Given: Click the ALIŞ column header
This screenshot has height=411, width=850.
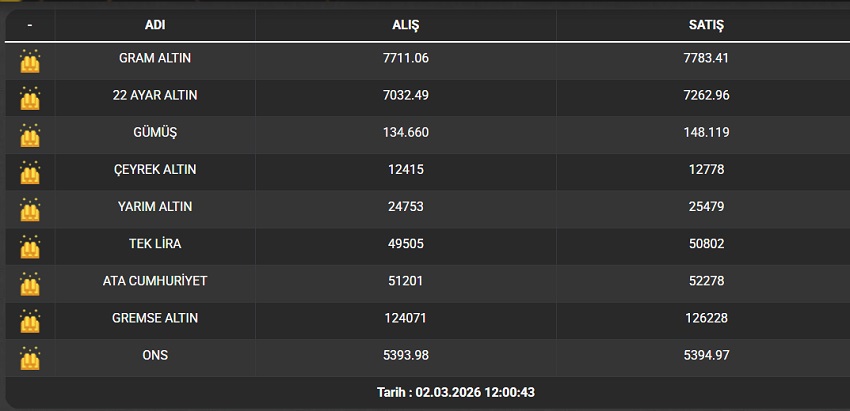Looking at the screenshot, I should pos(406,24).
